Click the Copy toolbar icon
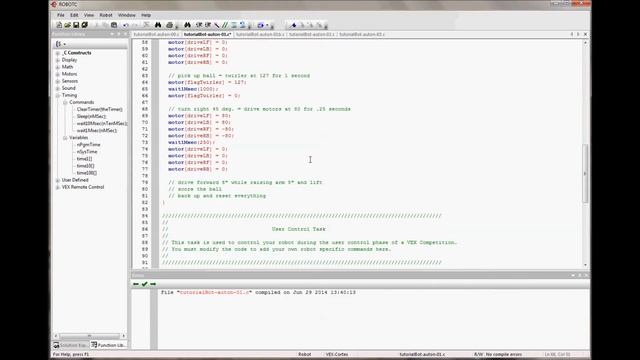Image resolution: width=640 pixels, height=360 pixels. click(105, 25)
